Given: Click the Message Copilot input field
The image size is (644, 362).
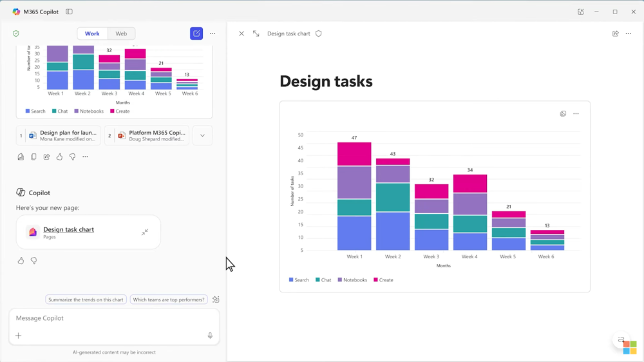Looking at the screenshot, I should [x=114, y=318].
